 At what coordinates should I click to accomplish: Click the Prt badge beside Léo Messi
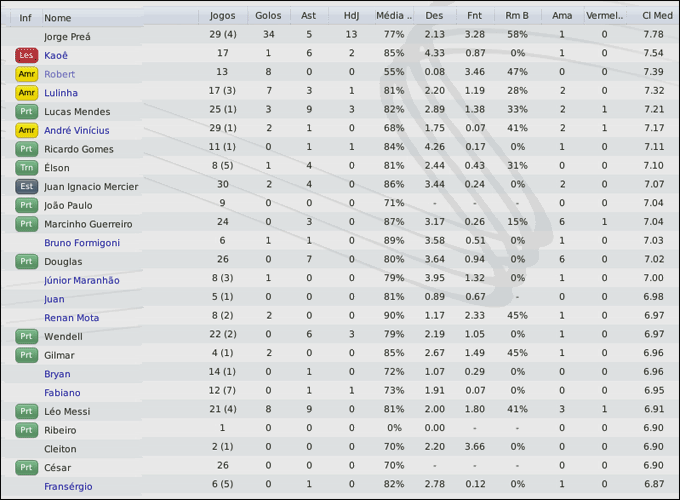pos(26,411)
